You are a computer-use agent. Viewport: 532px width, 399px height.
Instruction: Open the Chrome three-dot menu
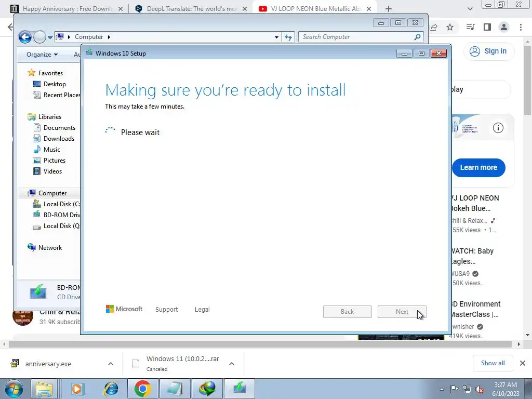(521, 27)
